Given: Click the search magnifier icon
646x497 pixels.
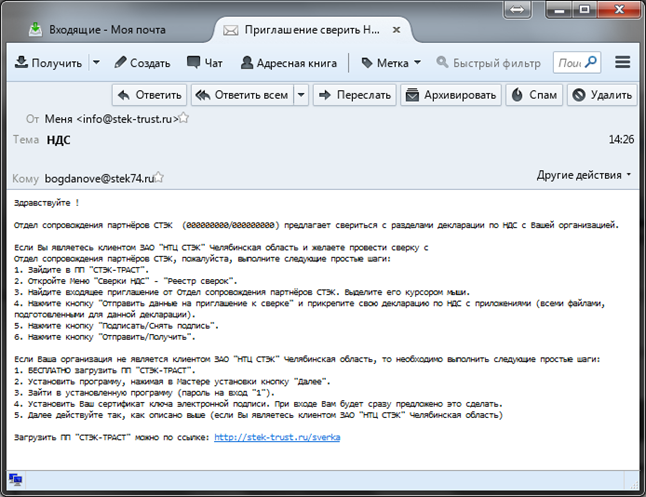Looking at the screenshot, I should tap(591, 62).
